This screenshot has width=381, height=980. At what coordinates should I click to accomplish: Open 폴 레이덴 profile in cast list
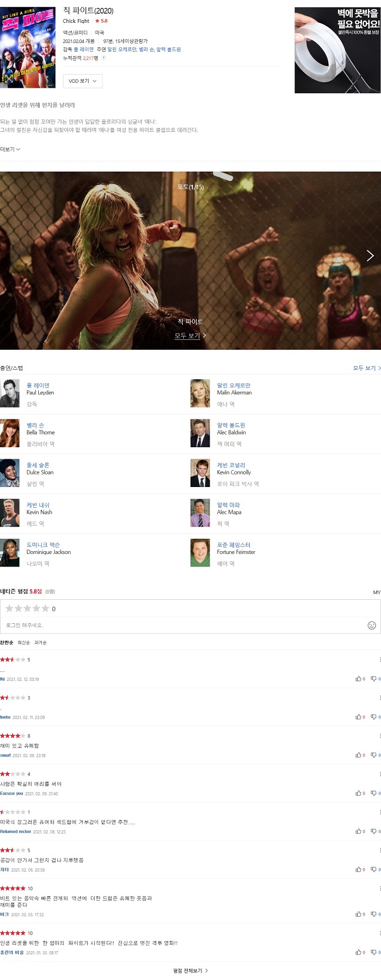click(x=38, y=385)
